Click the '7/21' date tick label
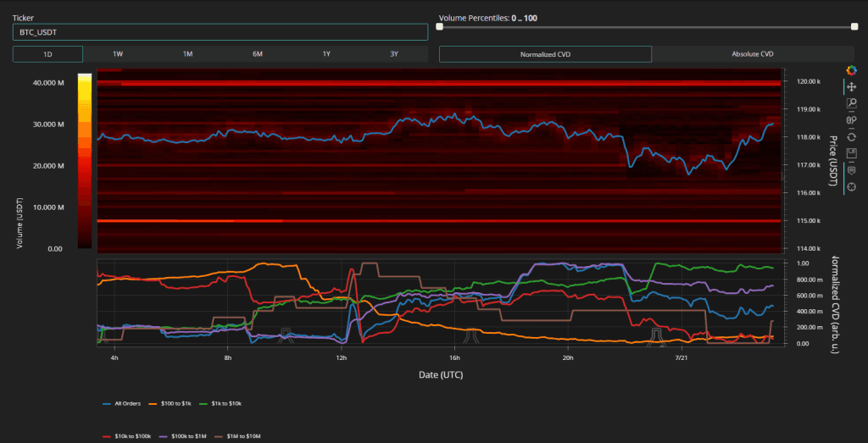This screenshot has width=868, height=443. click(x=682, y=357)
